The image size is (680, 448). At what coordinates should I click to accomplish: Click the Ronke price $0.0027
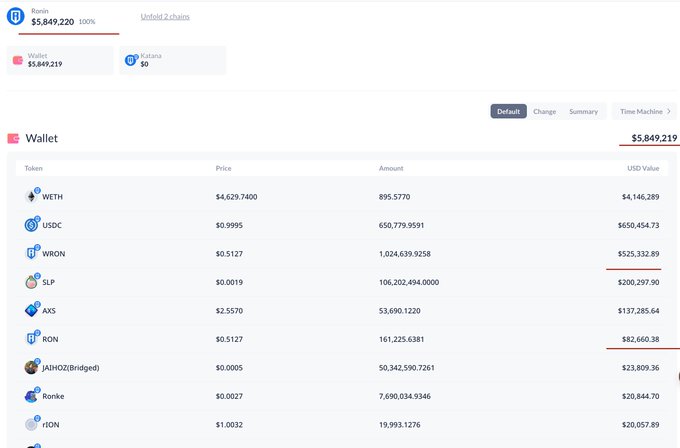point(229,396)
